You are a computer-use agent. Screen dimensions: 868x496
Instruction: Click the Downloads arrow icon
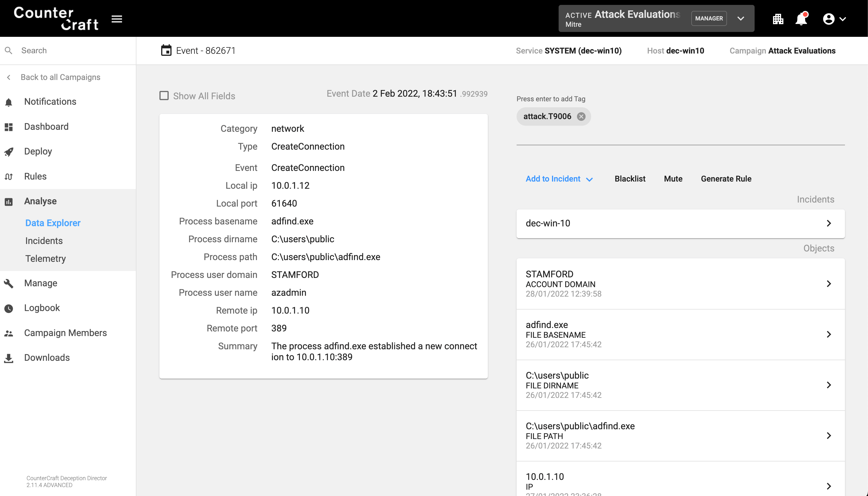(9, 358)
